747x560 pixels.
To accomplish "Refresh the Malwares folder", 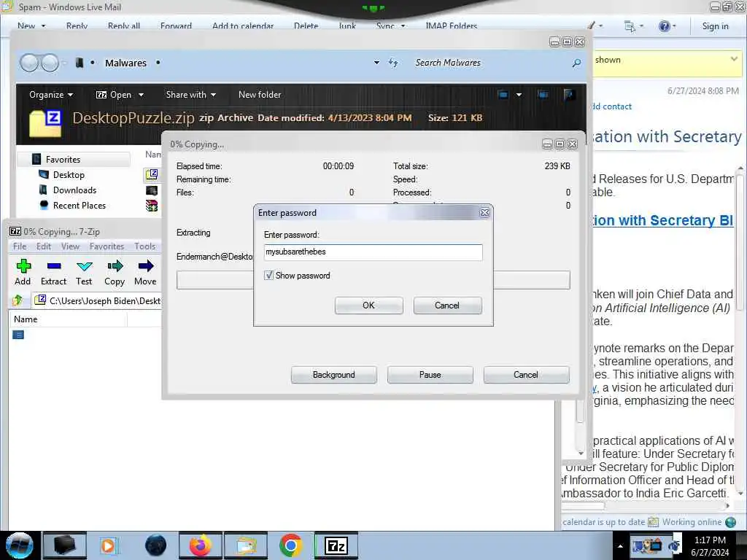I will tap(393, 63).
